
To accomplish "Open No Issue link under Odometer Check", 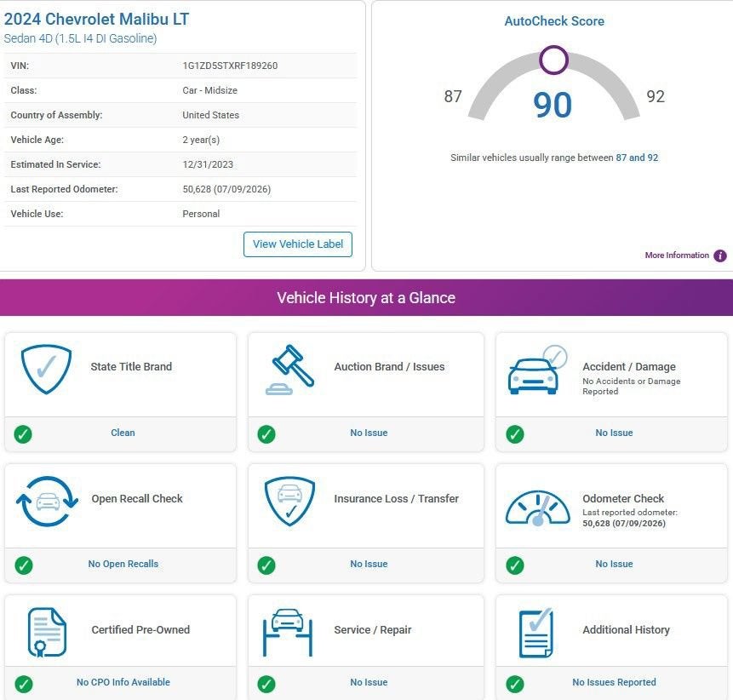I will 614,564.
